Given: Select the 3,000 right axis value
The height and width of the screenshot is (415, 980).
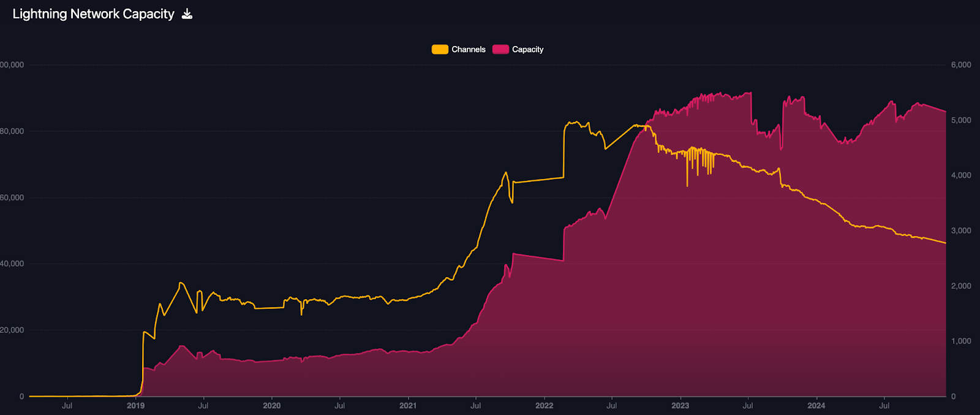Looking at the screenshot, I should point(960,231).
